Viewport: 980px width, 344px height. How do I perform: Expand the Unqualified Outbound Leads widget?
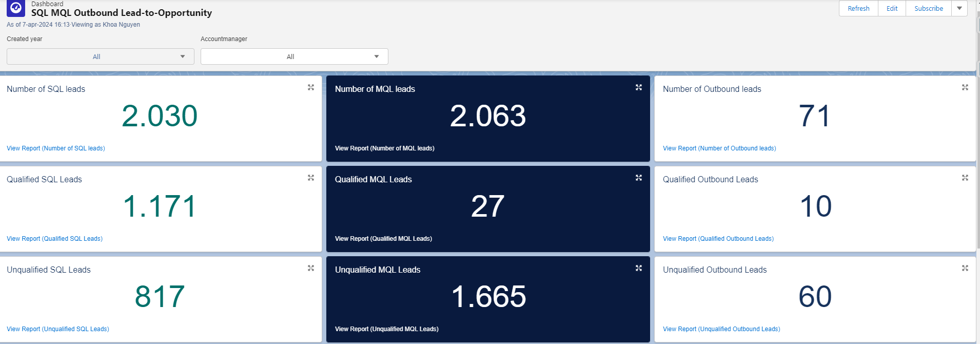tap(965, 268)
